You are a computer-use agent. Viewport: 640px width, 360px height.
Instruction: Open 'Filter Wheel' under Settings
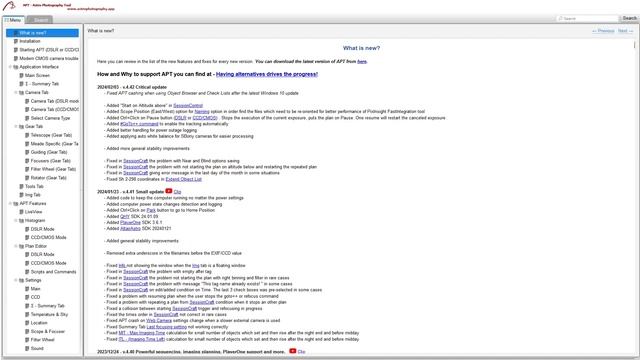42,340
